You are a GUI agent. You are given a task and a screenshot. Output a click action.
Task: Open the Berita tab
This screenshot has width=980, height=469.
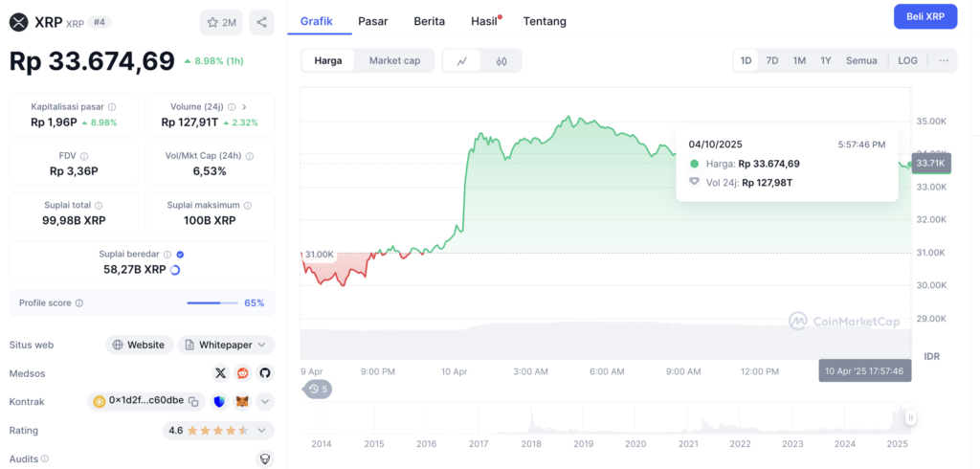pyautogui.click(x=430, y=21)
